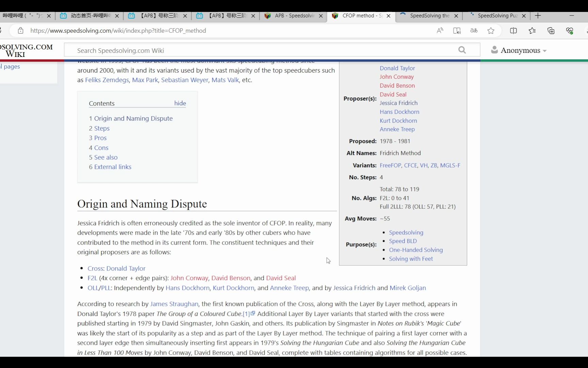Open Jessica Fridrich link in infobox
The width and height of the screenshot is (588, 368).
coord(398,103)
